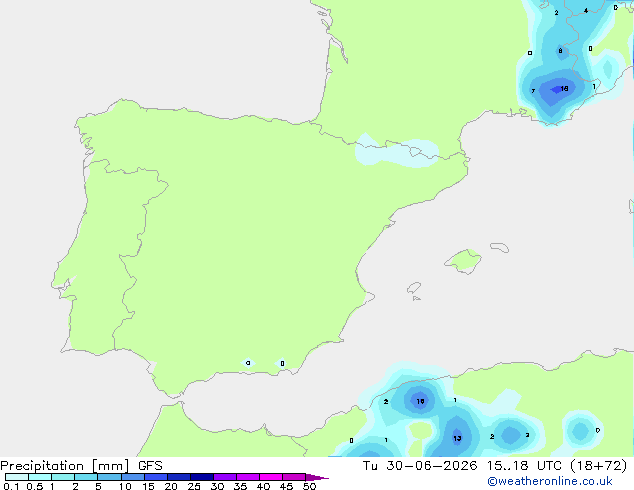Select the 20–25 mm dark blue legend box
The height and width of the screenshot is (490, 634).
click(179, 477)
